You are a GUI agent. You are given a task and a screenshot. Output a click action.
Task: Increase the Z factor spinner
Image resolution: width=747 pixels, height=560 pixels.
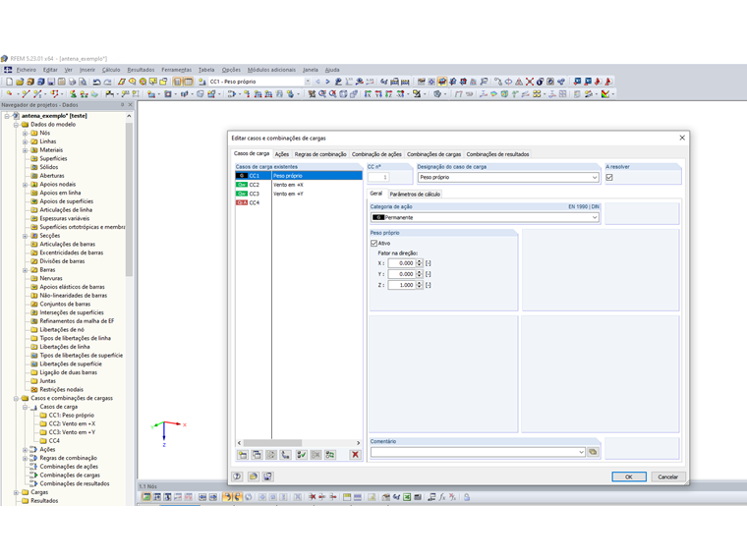pos(420,283)
